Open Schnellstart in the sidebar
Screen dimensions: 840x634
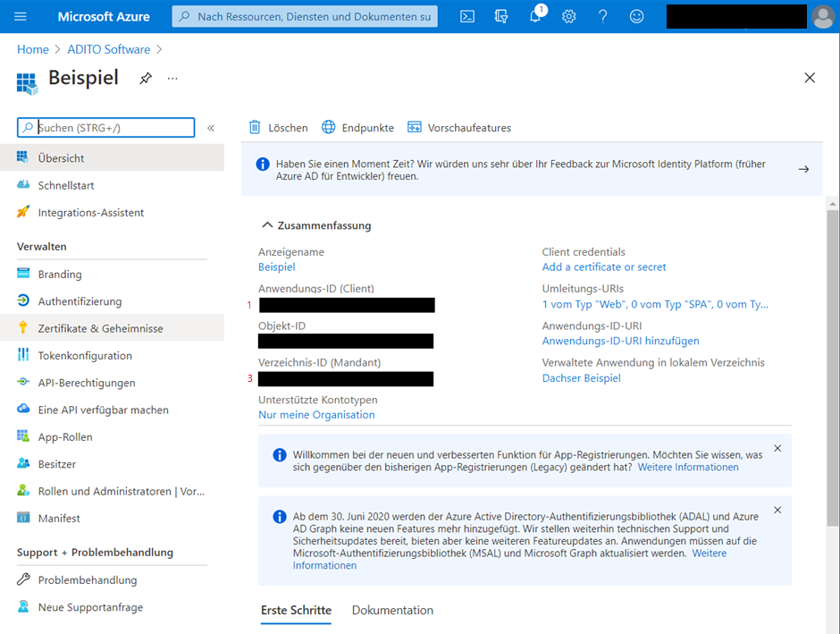[x=112, y=185]
